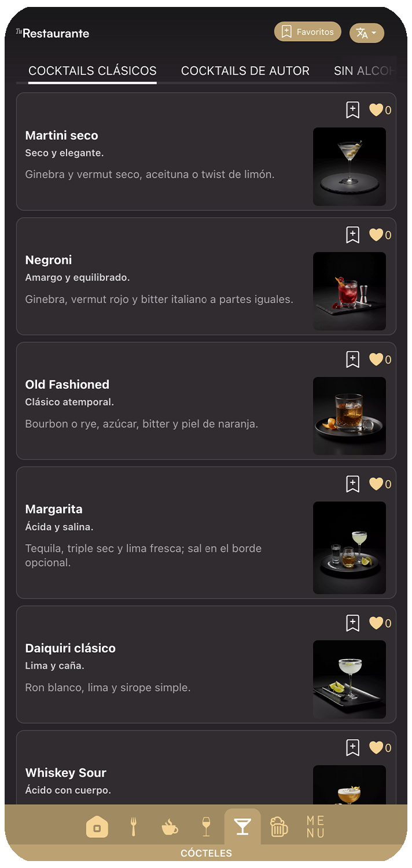Select the Cocktails Clásicos tab
The image size is (412, 868).
click(93, 71)
